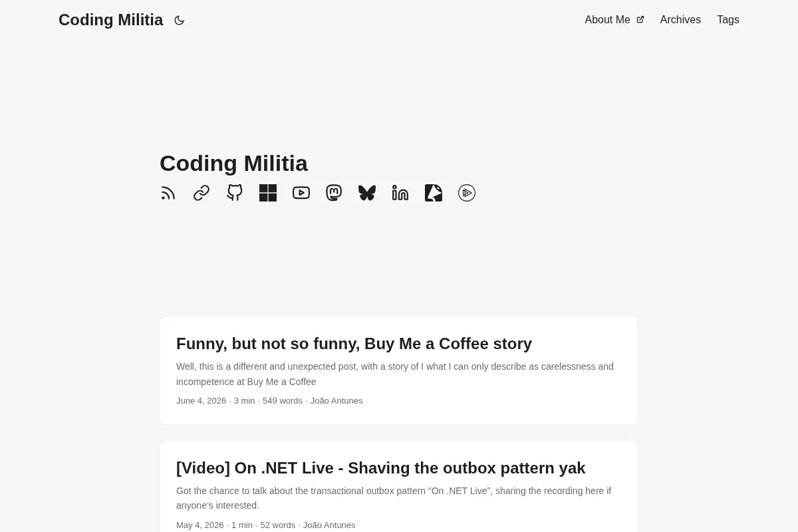
Task: Click the large Coding Militia page heading
Action: click(x=233, y=164)
